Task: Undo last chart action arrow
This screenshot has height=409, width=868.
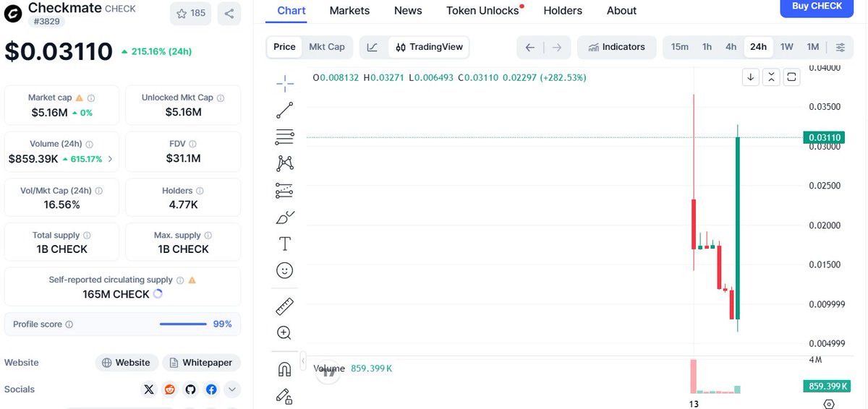Action: coord(530,47)
